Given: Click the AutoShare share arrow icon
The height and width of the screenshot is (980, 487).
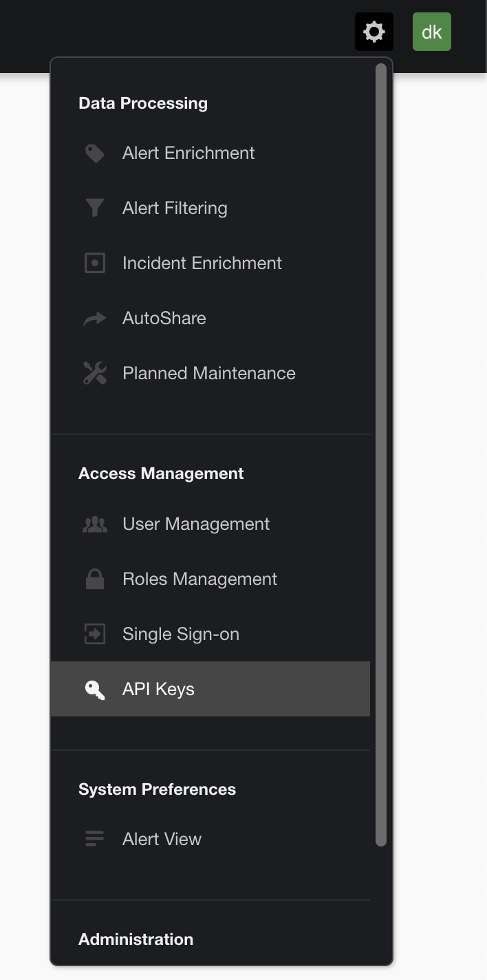Looking at the screenshot, I should pos(94,318).
